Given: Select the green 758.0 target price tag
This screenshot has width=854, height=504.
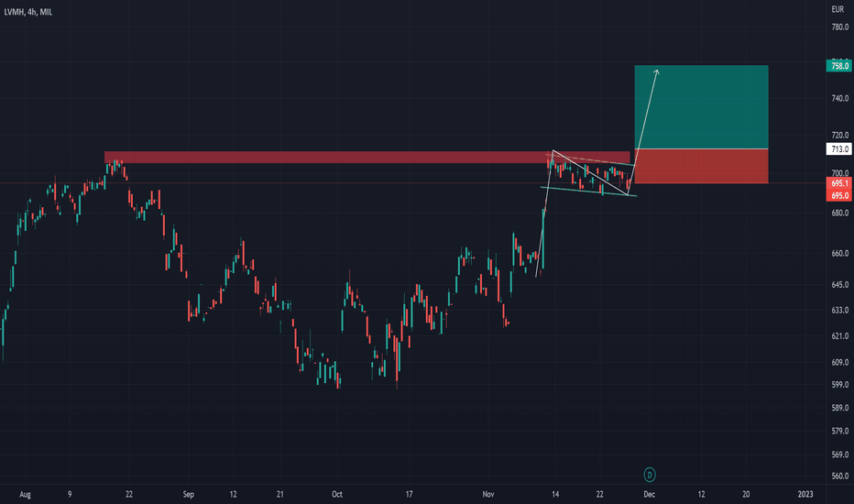Looking at the screenshot, I should 838,66.
